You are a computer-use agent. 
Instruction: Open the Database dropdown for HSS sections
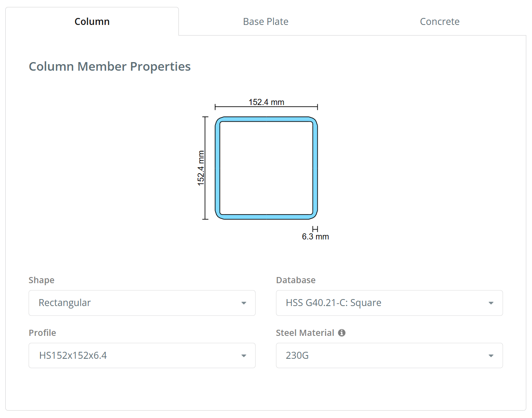click(x=389, y=303)
